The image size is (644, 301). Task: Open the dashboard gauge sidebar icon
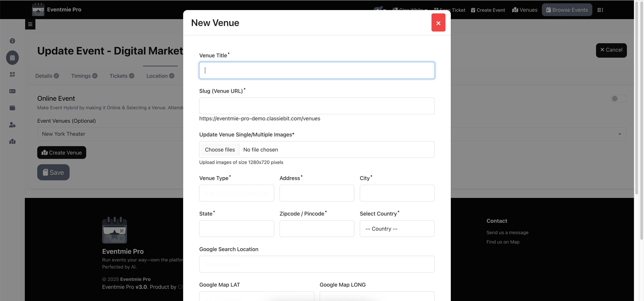pyautogui.click(x=12, y=41)
